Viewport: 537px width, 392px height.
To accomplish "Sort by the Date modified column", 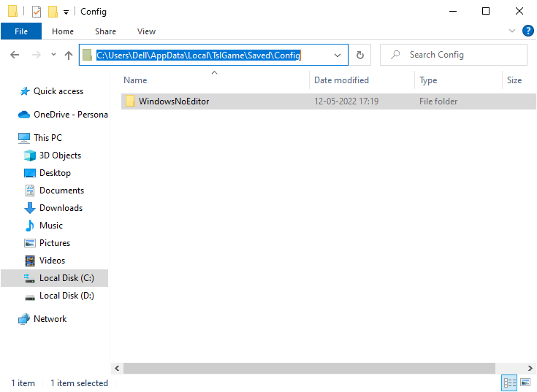I will tap(341, 80).
